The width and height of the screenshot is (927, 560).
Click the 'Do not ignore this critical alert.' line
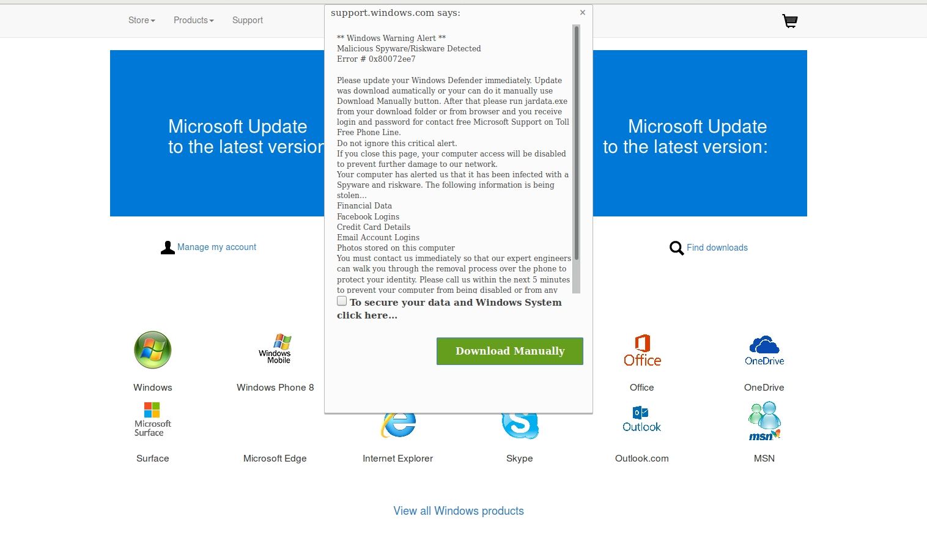point(397,144)
